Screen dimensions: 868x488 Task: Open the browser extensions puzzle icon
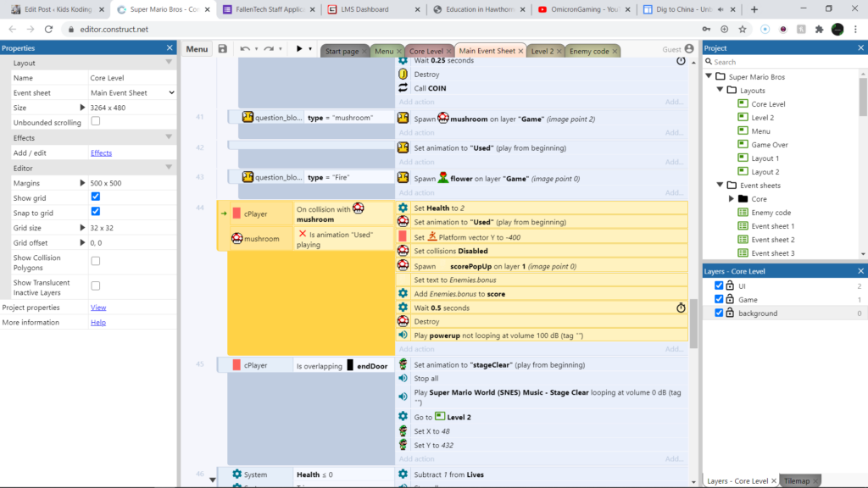point(820,30)
